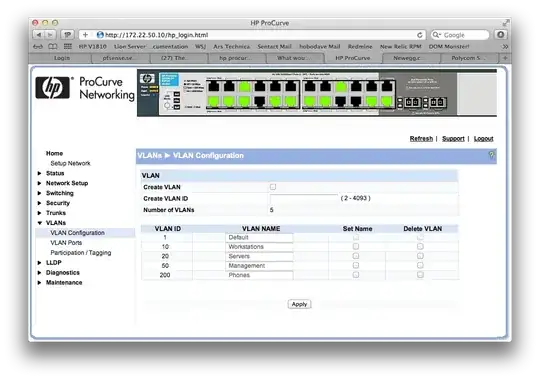Click the magnifier in Google search field
The height and width of the screenshot is (381, 540).
[436, 35]
